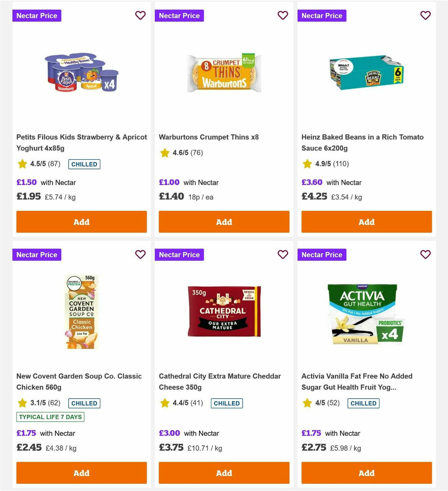Add Heinz Baked Beans to favourites via heart
The height and width of the screenshot is (491, 448).
tap(426, 16)
